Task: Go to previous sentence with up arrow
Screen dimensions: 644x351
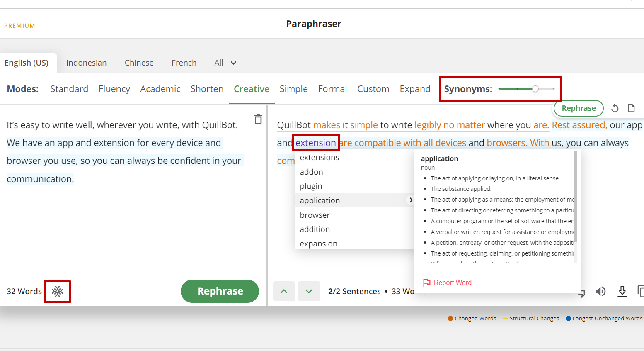Action: [284, 291]
